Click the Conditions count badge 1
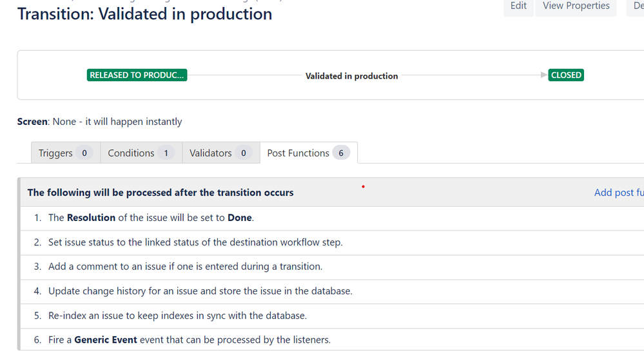Screen dimensions: 644x351 pyautogui.click(x=166, y=153)
